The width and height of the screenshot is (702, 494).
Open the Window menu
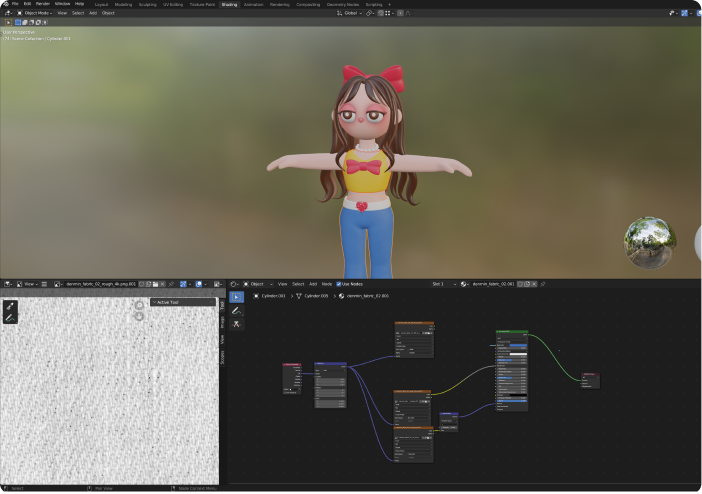coord(63,4)
